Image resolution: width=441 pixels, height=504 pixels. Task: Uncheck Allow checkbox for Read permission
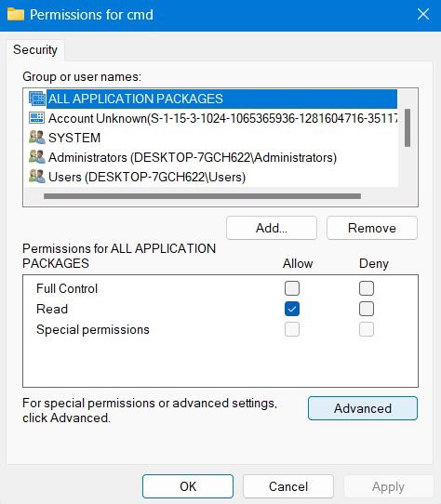292,309
